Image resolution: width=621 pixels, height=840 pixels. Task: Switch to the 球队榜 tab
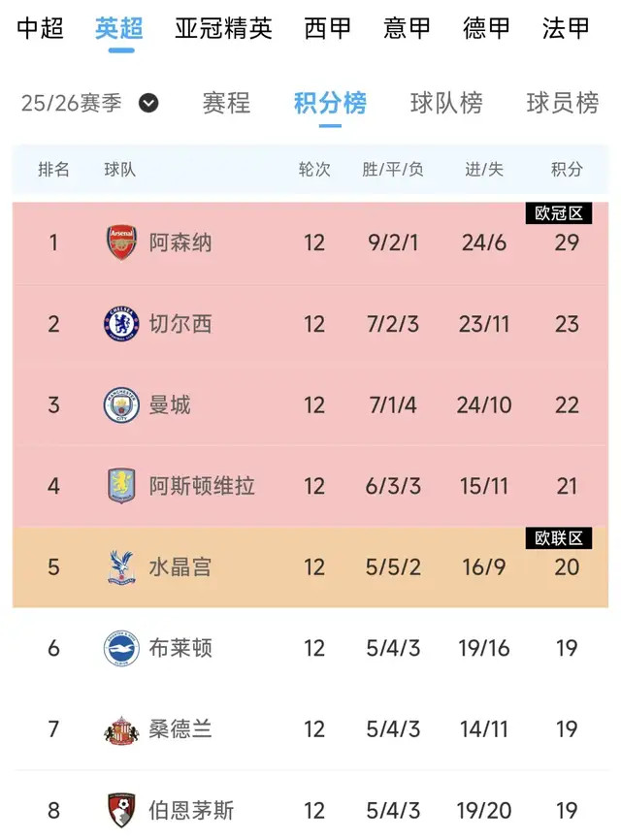(446, 103)
